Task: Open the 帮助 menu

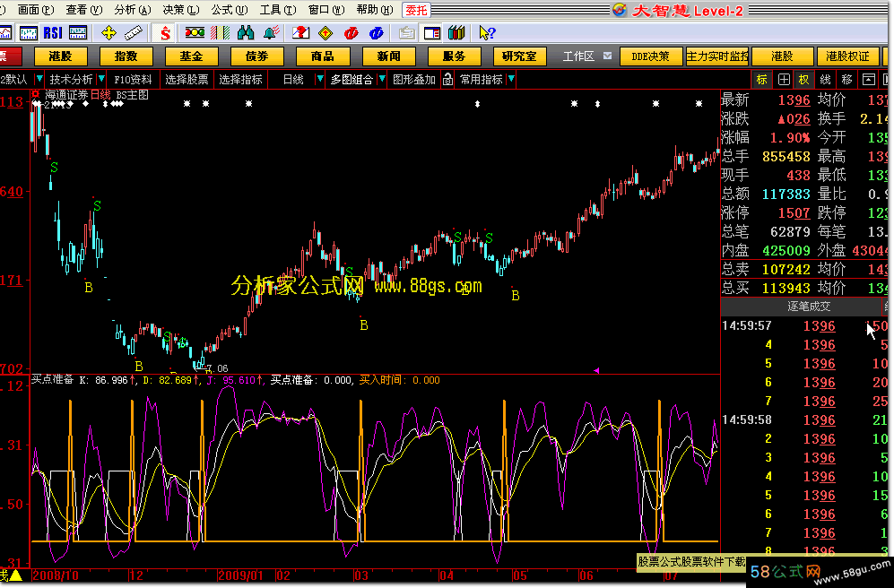Action: [x=375, y=10]
